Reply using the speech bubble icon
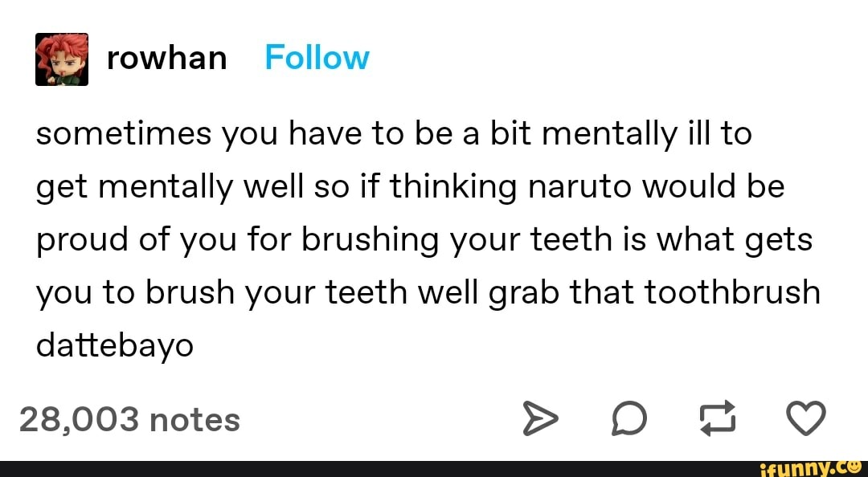 628,419
